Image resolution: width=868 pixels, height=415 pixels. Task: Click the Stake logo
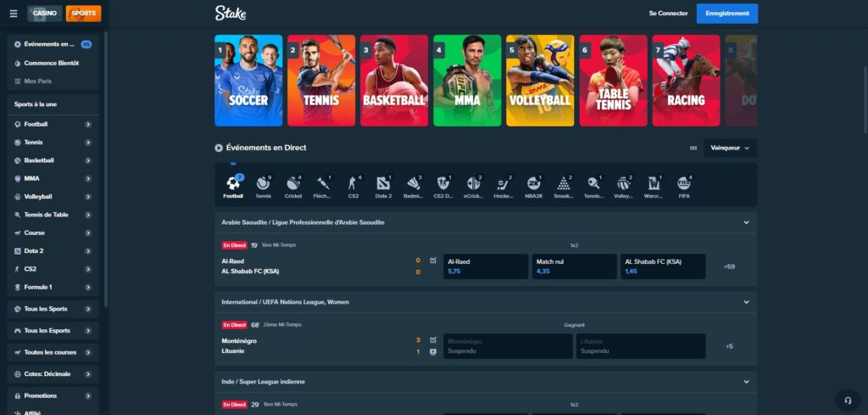click(231, 14)
